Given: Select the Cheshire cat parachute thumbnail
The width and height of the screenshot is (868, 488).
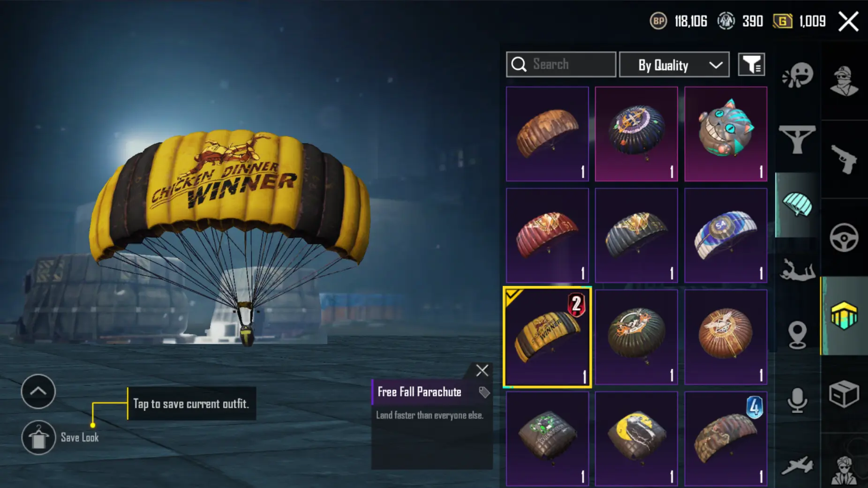Looking at the screenshot, I should point(725,134).
